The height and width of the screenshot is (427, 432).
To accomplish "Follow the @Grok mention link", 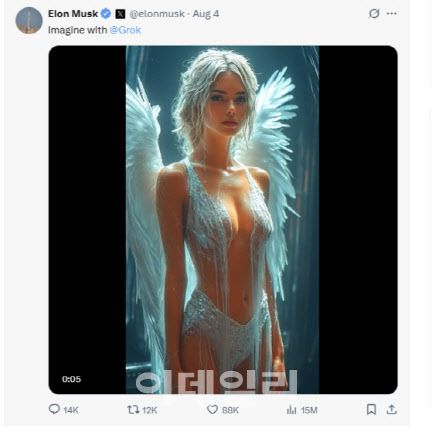I will (x=125, y=30).
